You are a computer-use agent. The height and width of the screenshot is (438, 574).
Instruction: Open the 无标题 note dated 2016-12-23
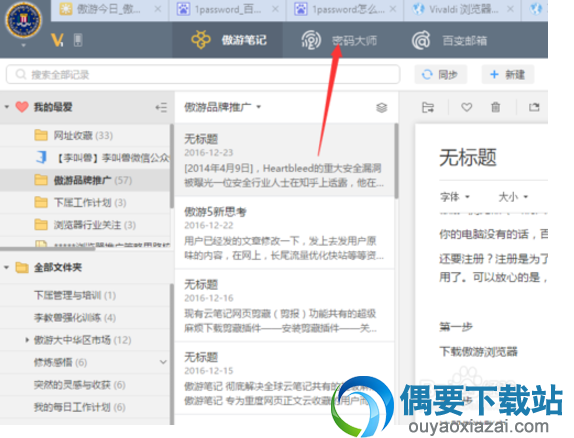point(284,160)
